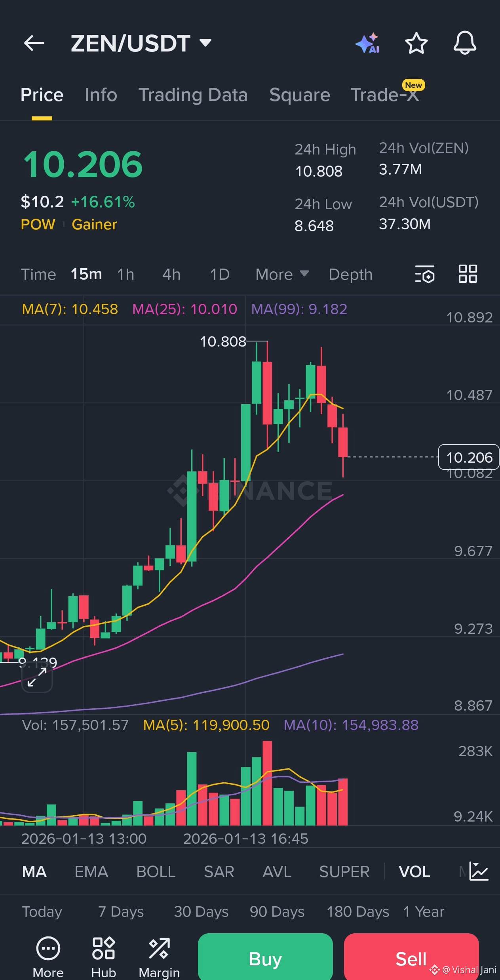This screenshot has width=500, height=980.
Task: Tap the volume MA(5): 119,900.50 label
Action: tap(206, 725)
